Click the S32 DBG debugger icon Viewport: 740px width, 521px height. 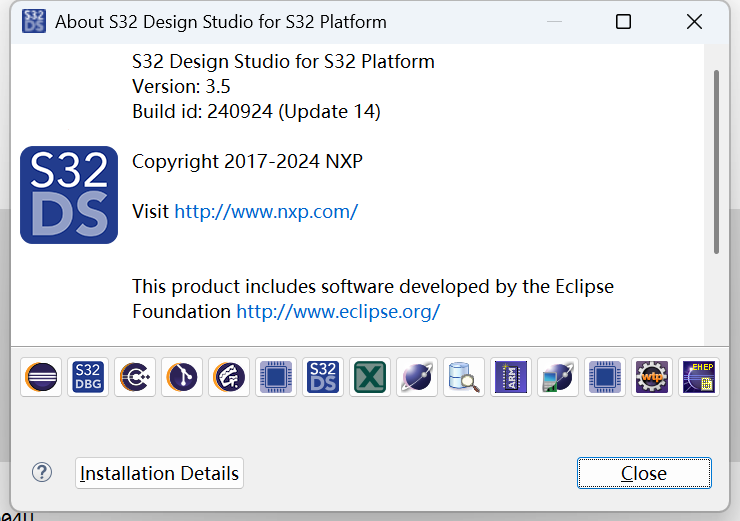point(88,377)
